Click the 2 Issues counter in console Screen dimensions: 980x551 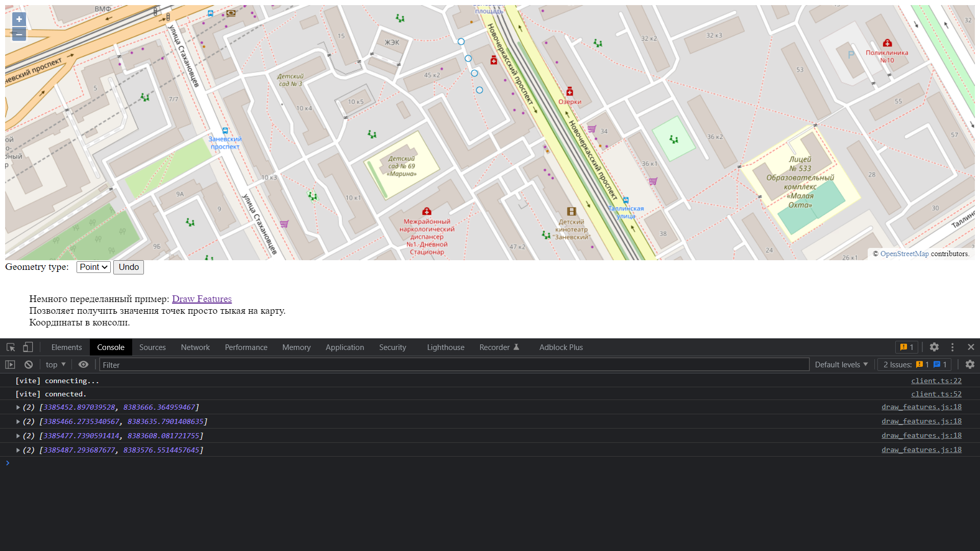tap(915, 364)
